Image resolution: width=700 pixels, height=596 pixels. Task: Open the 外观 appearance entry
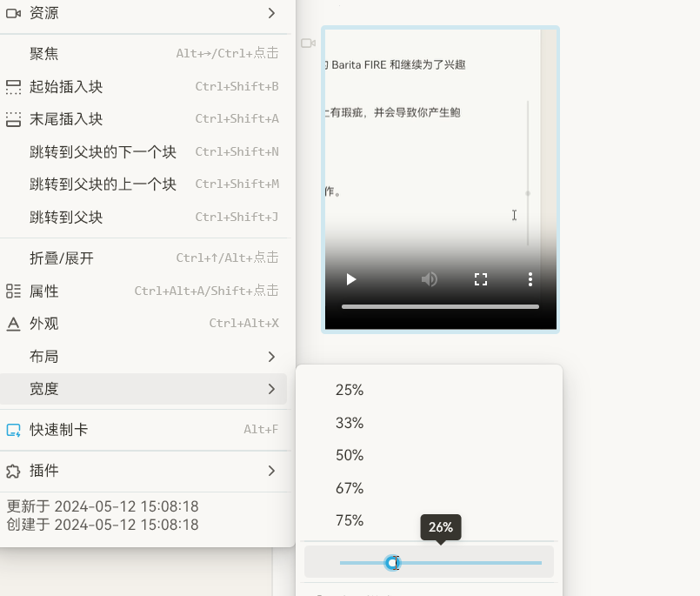click(143, 324)
